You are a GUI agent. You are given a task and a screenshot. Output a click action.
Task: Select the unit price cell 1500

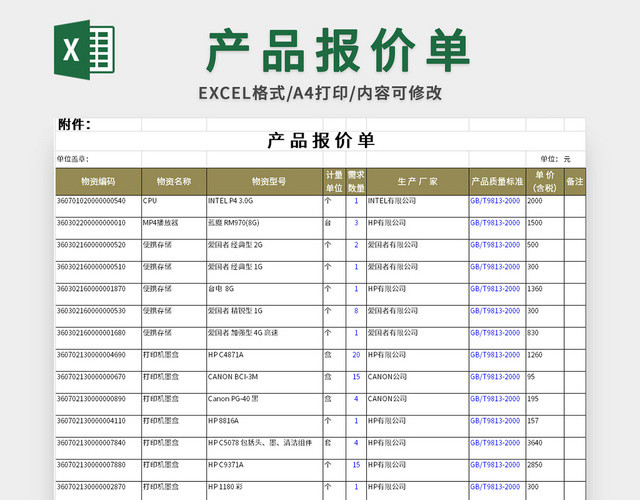[x=545, y=228]
